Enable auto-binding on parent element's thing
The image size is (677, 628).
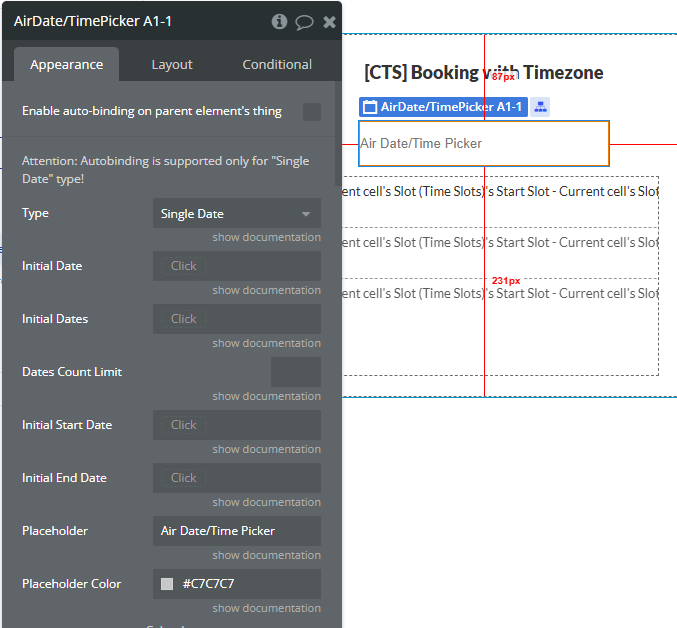[x=312, y=112]
